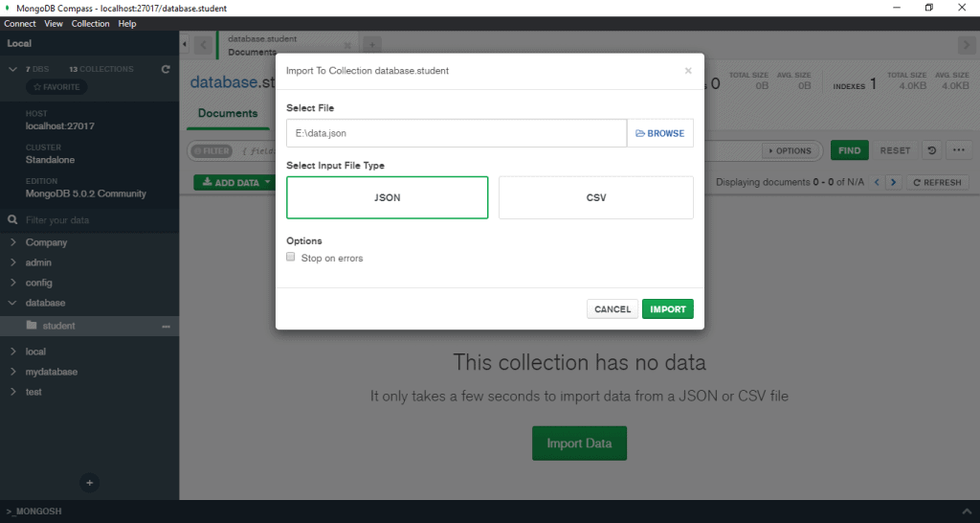
Task: Open the Help menu
Action: coord(127,24)
